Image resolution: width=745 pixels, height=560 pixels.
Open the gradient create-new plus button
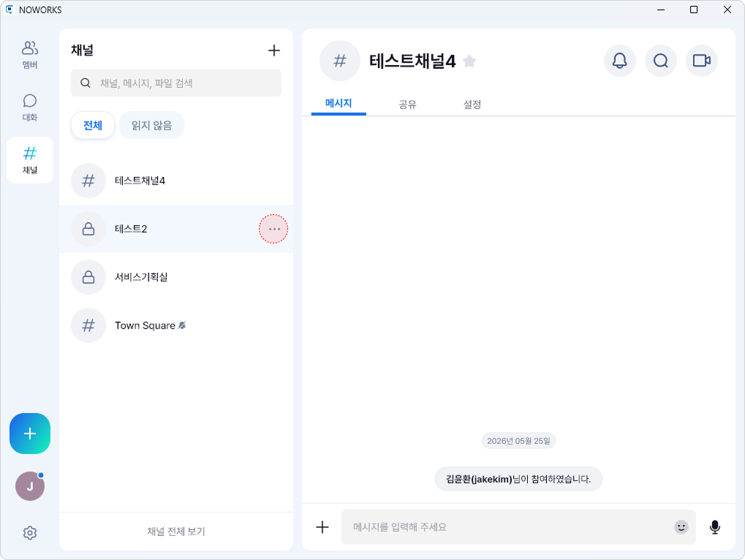tap(30, 434)
